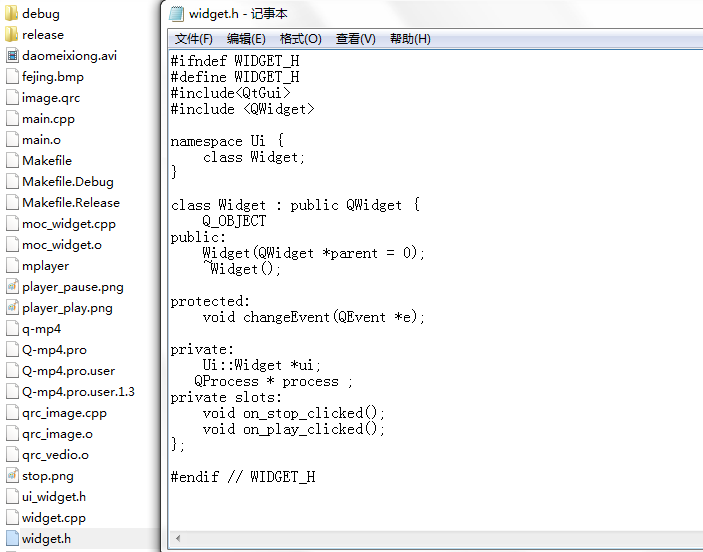
Task: Open the 帮助(H) menu
Action: (410, 39)
